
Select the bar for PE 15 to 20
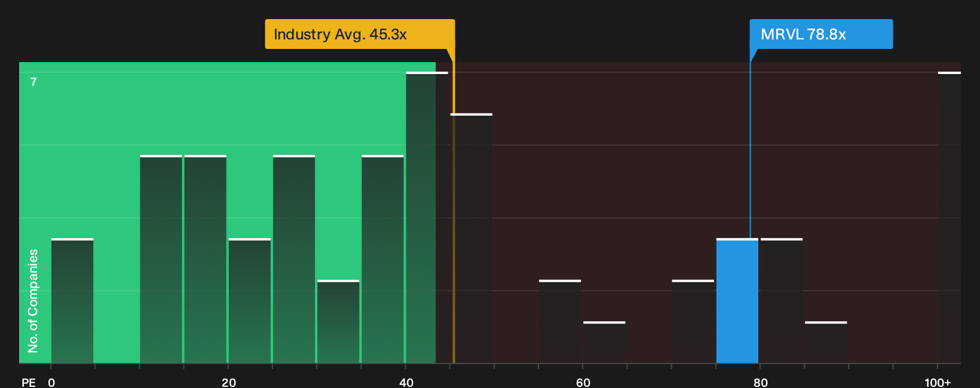[x=205, y=259]
